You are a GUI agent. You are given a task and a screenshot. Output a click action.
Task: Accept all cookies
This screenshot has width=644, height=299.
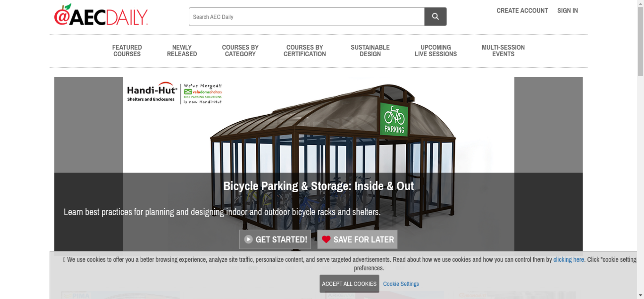tap(349, 284)
